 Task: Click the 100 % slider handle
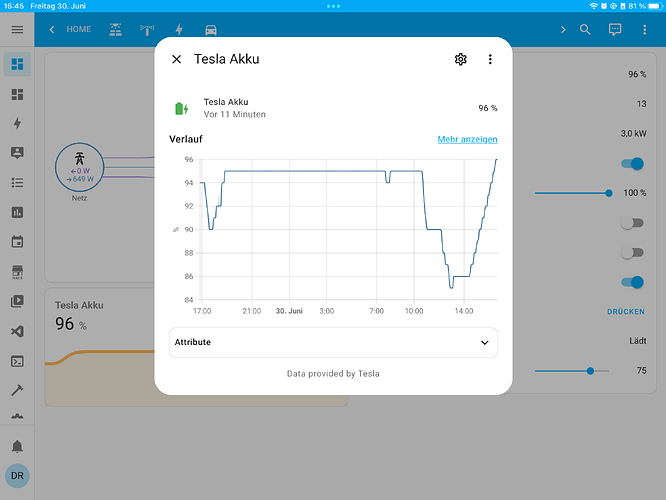609,193
